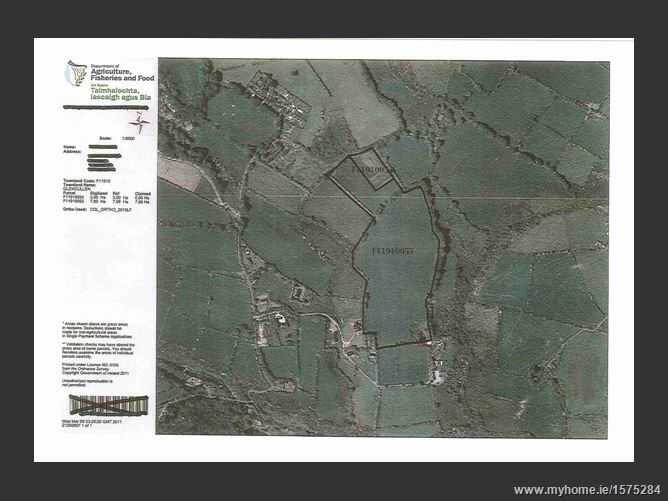Screen dimensions: 668x501
Task: Click the north arrow compass symbol
Action: click(x=141, y=124)
